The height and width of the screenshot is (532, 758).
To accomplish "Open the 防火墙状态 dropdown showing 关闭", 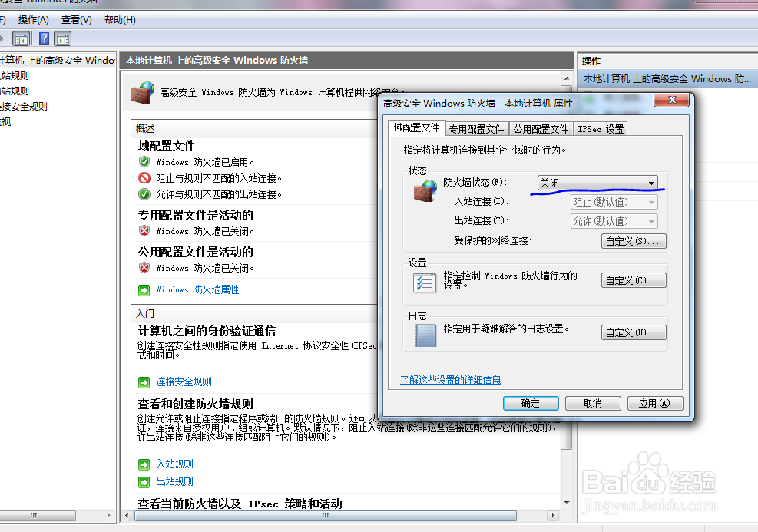I will coord(597,183).
